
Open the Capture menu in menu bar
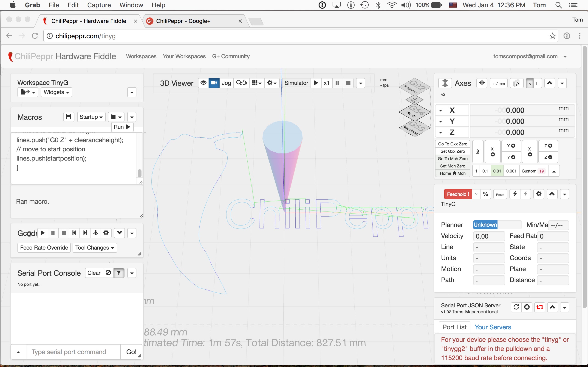click(99, 5)
